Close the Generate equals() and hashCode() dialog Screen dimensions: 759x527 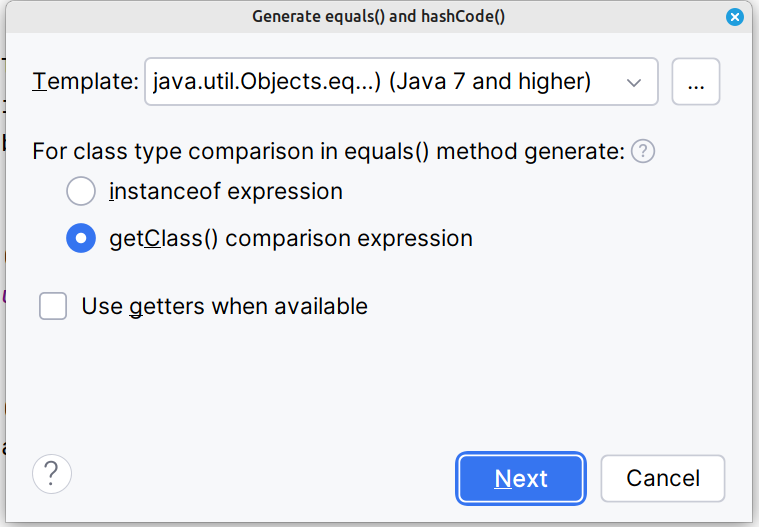coord(735,17)
